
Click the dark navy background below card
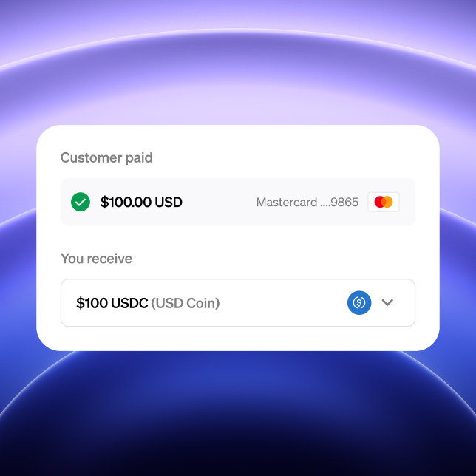238,425
